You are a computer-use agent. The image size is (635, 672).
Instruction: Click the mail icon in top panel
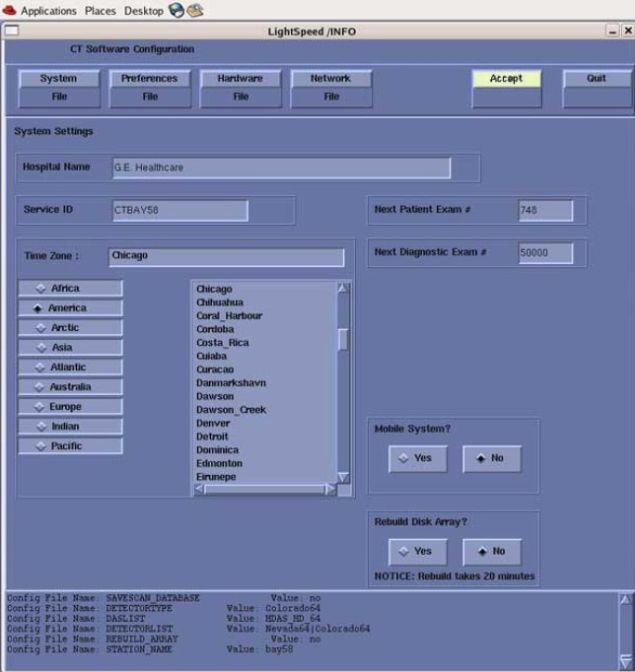pos(195,11)
